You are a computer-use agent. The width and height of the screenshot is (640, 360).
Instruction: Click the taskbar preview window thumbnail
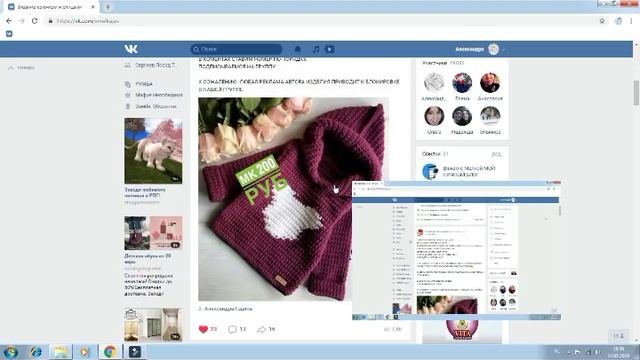click(456, 250)
